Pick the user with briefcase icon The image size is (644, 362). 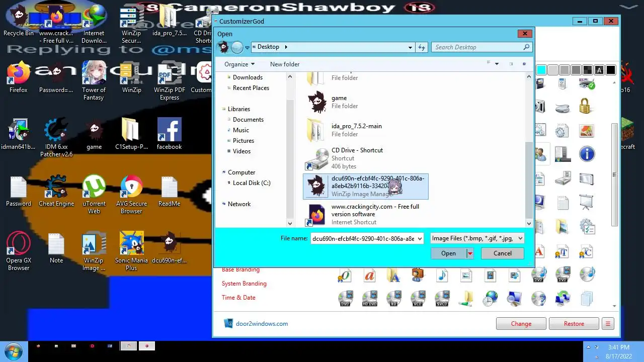click(418, 275)
